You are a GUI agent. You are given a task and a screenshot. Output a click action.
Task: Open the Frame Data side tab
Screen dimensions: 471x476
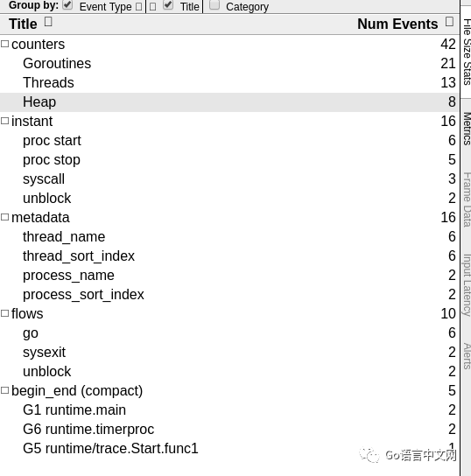(466, 199)
